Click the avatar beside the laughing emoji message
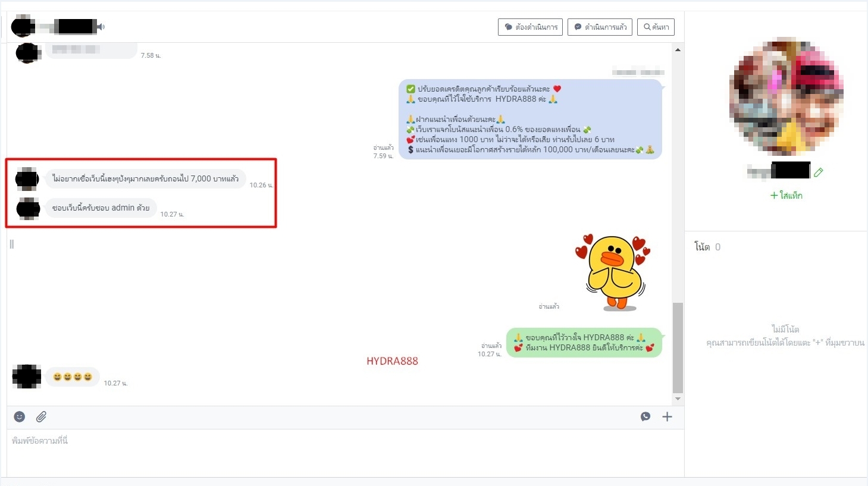Screen dimensions: 868x486 pos(27,377)
